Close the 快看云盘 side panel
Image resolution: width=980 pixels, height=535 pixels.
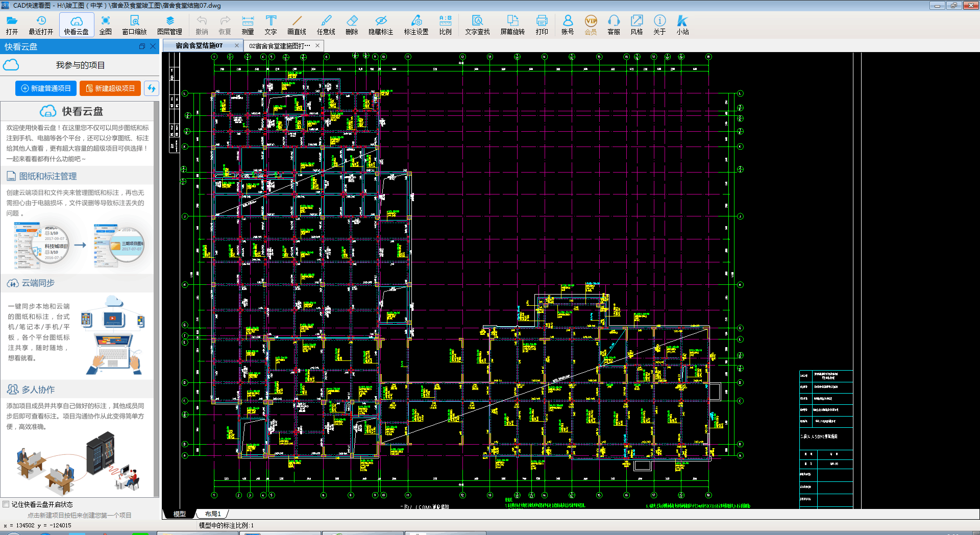pyautogui.click(x=153, y=46)
